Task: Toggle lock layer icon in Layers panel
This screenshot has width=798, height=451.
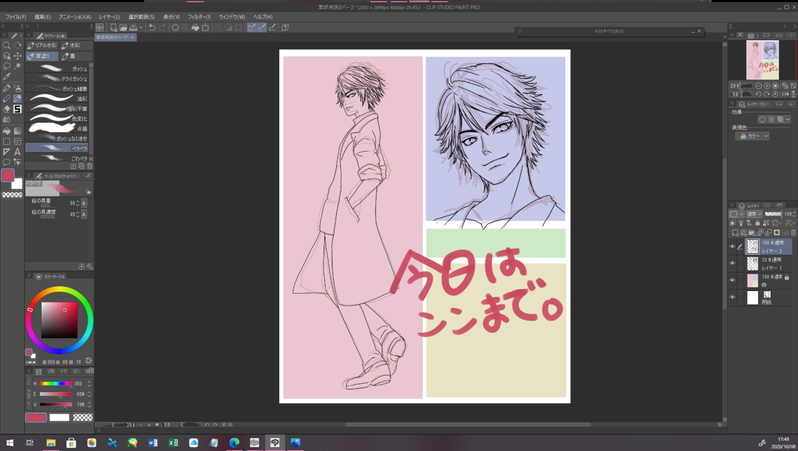Action: 758,223
